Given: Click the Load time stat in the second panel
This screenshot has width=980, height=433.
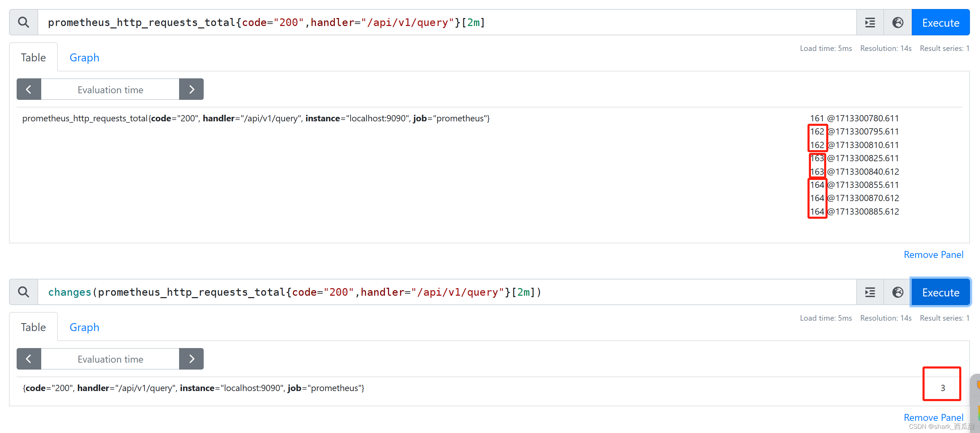Looking at the screenshot, I should pos(826,318).
